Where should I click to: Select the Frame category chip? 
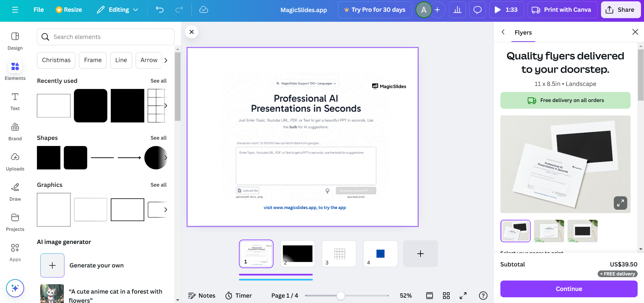[x=93, y=60]
